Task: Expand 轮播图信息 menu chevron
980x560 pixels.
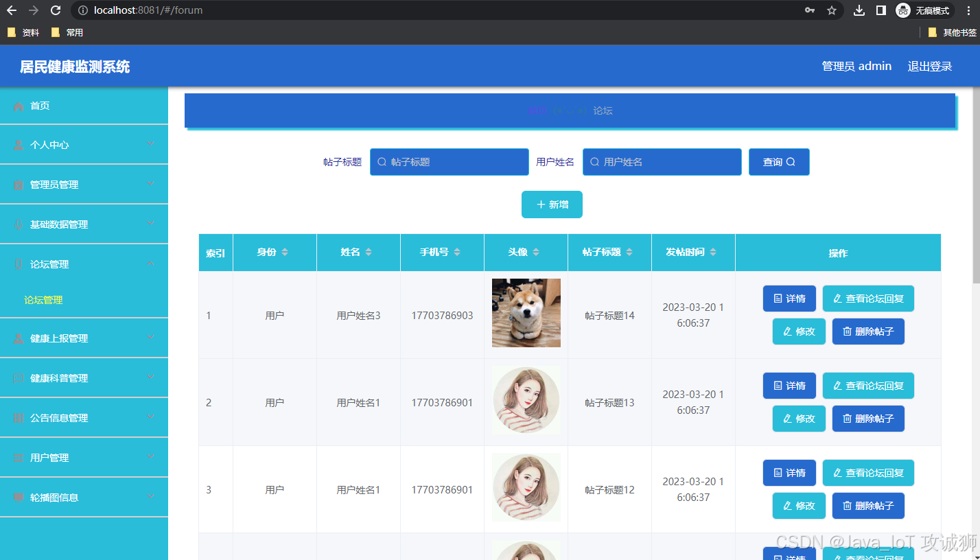Action: pyautogui.click(x=151, y=497)
